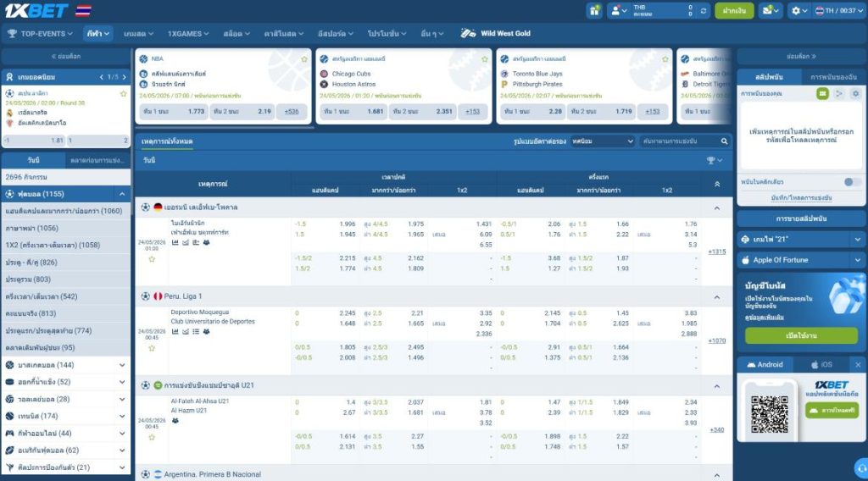Open the odds format dropdown
868x481 pixels.
point(603,141)
